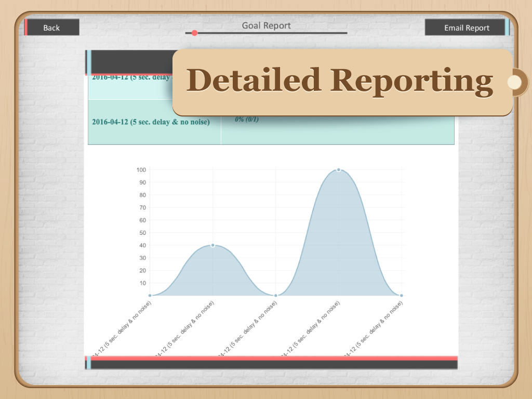Viewport: 532px width, 399px height.
Task: Click the last zero data point on chart
Action: coord(402,296)
